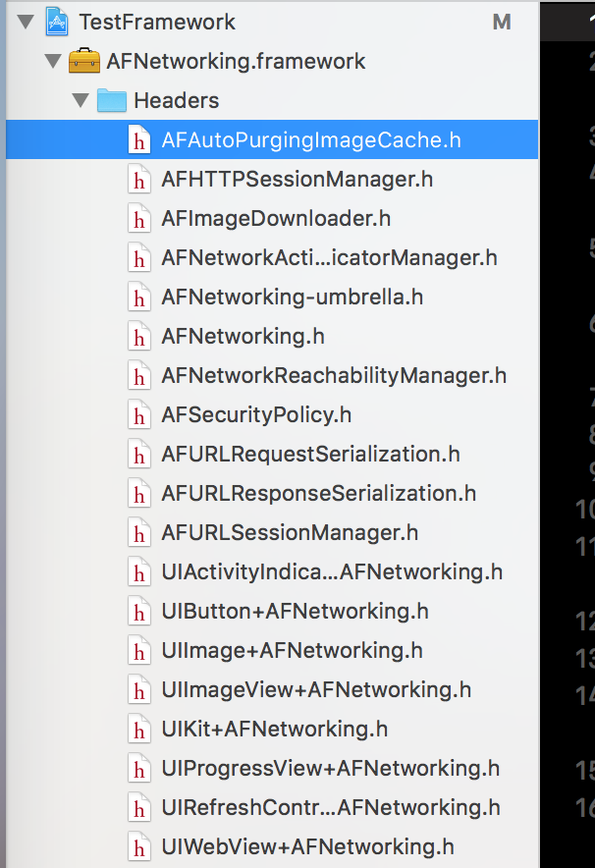Collapse the AFNetworking.framework disclosure triangle
Screen dimensions: 595x868
tap(53, 61)
